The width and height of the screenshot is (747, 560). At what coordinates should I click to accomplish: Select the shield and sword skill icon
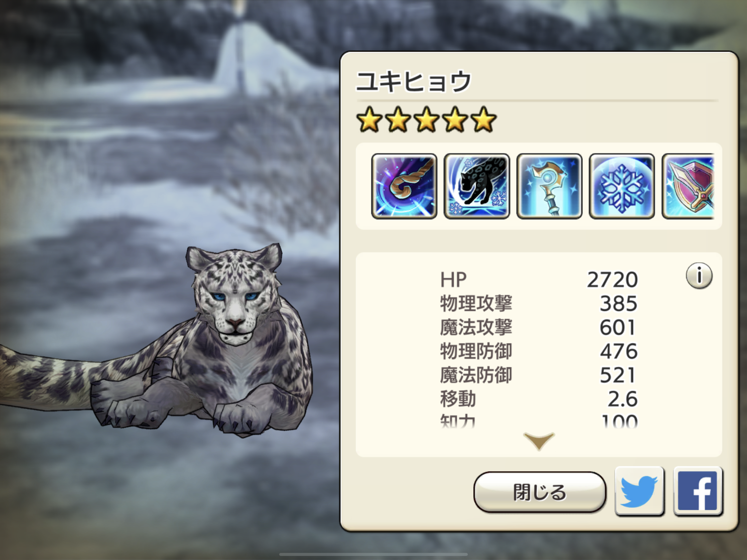[688, 186]
